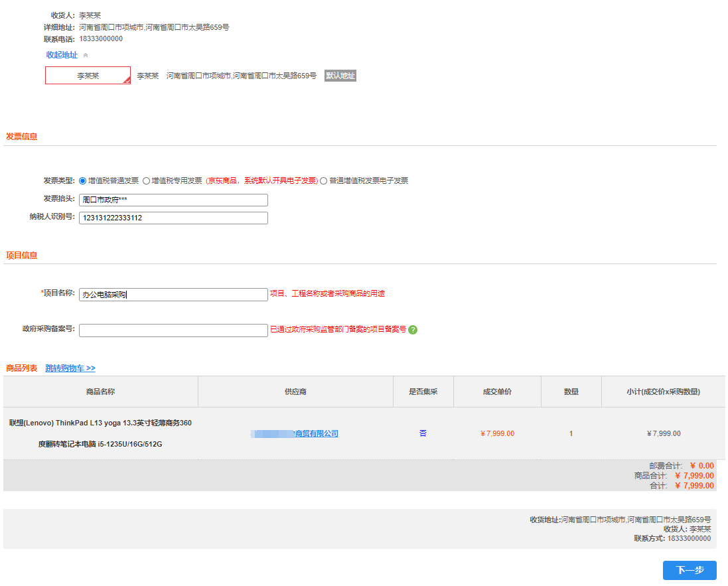The width and height of the screenshot is (728, 586).
Task: Click the subtotal cell ¥7,999.00
Action: tap(664, 433)
